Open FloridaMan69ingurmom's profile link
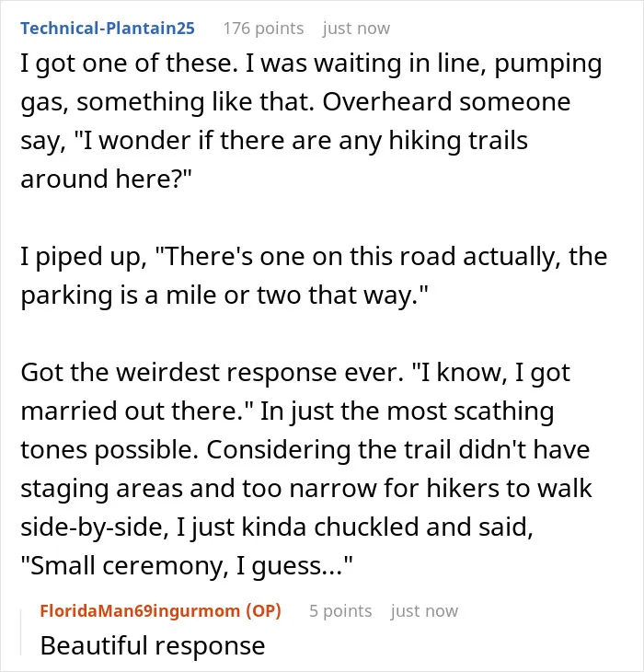This screenshot has height=672, width=644. pos(140,610)
